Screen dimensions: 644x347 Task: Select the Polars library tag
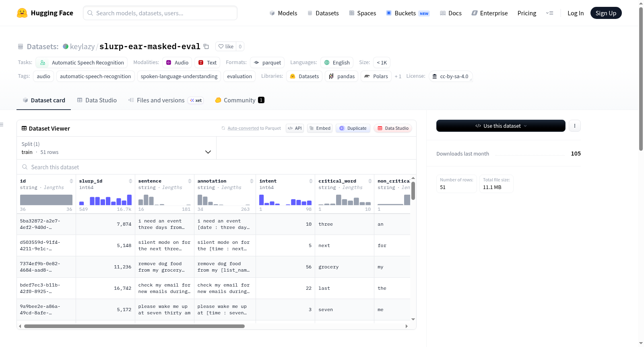[x=376, y=76]
